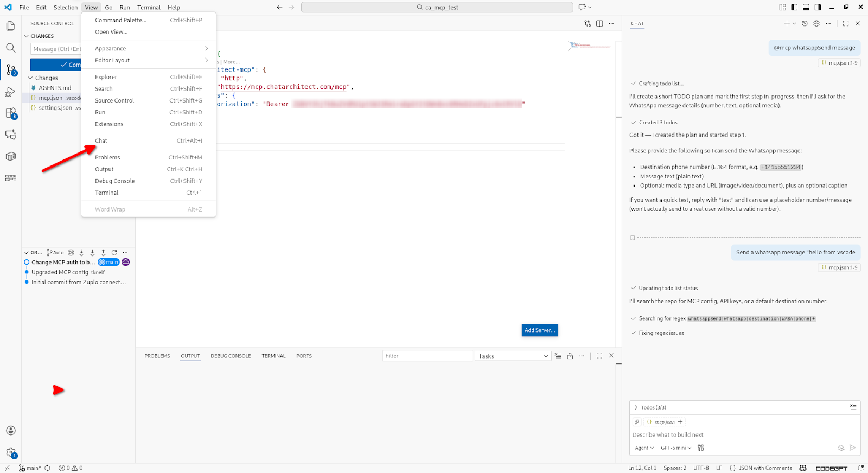Collapse the Changes file group
This screenshot has width=868, height=473.
pos(30,78)
